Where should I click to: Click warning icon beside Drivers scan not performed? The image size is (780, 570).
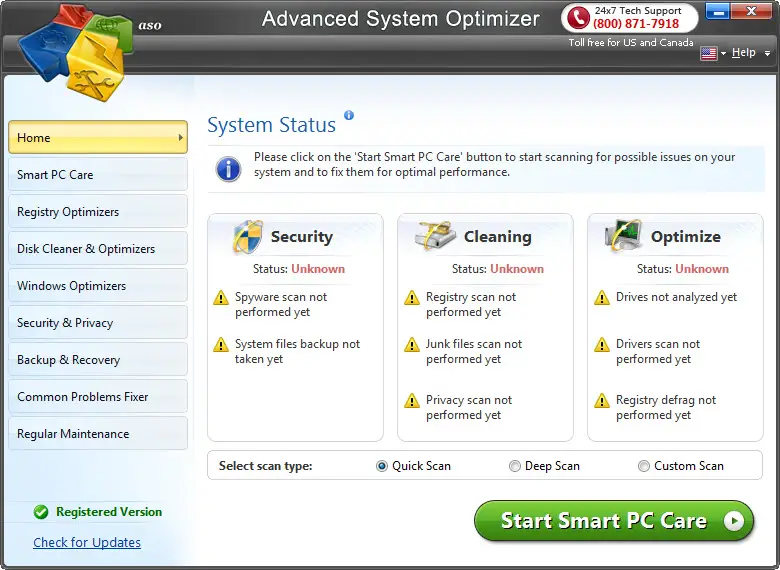coord(602,345)
